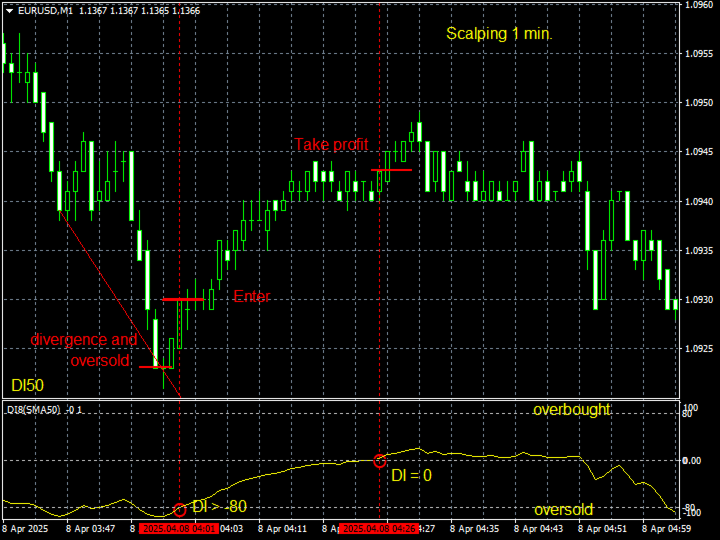Select the 1.0950 price scale label
This screenshot has height=540, width=720.
[699, 103]
